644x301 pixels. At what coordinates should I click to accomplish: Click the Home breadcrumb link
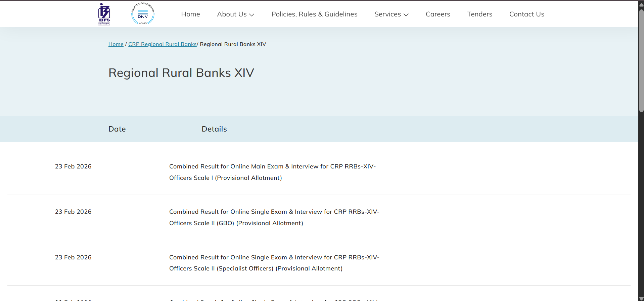(x=116, y=44)
